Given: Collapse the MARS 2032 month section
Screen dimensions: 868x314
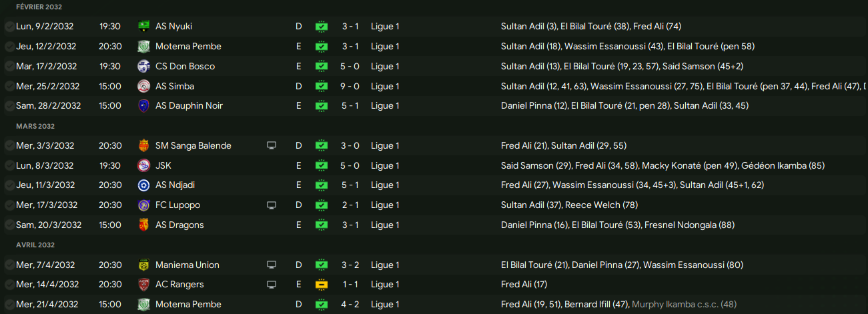Looking at the screenshot, I should point(35,126).
